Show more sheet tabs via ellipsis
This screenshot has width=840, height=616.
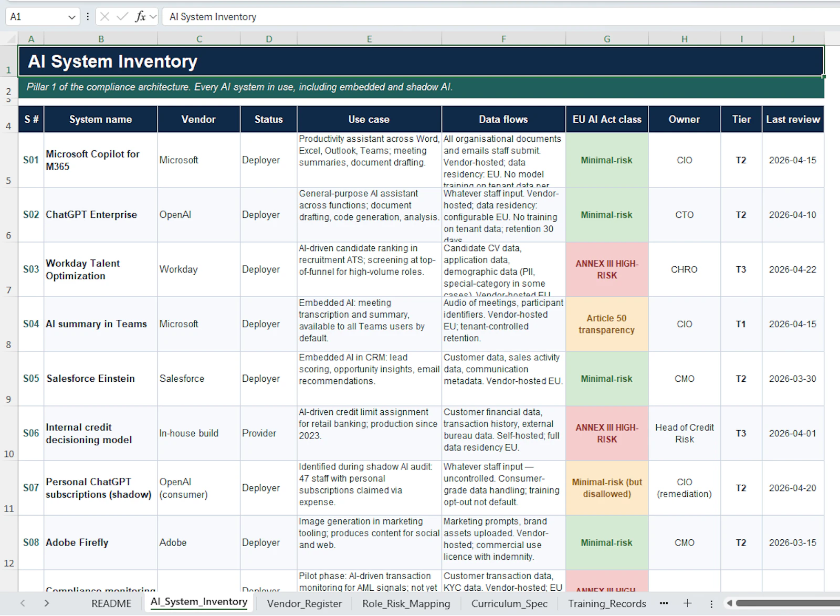coord(664,603)
